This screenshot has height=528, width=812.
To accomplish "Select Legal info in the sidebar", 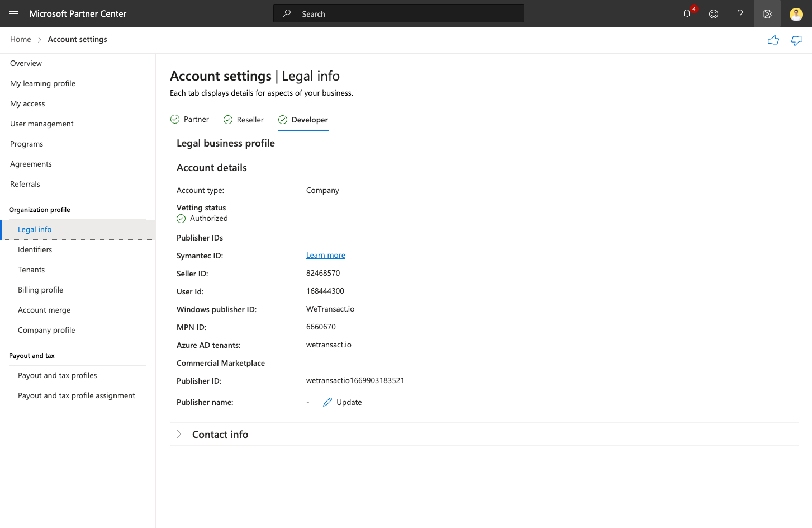I will click(78, 230).
